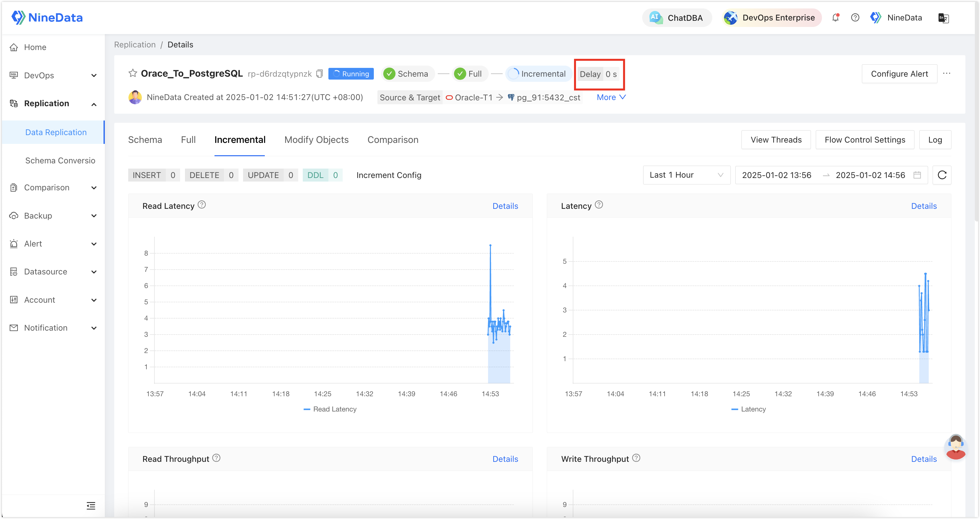Open the NineData account menu

pos(896,18)
